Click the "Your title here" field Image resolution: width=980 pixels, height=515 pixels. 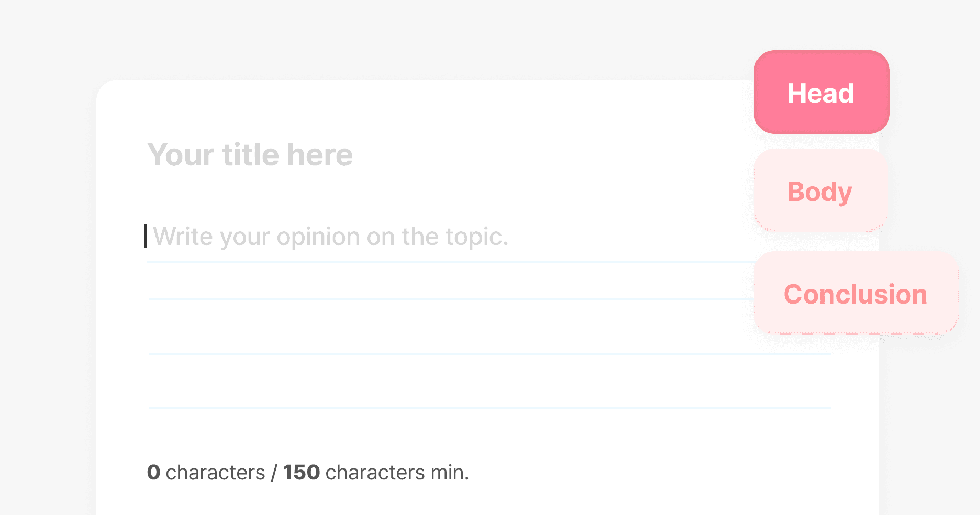click(x=250, y=155)
